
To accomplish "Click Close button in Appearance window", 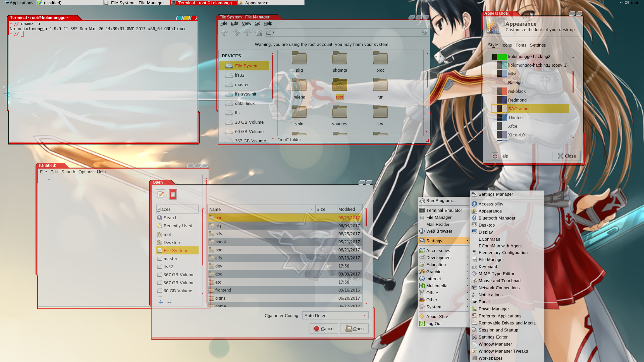I will (566, 156).
